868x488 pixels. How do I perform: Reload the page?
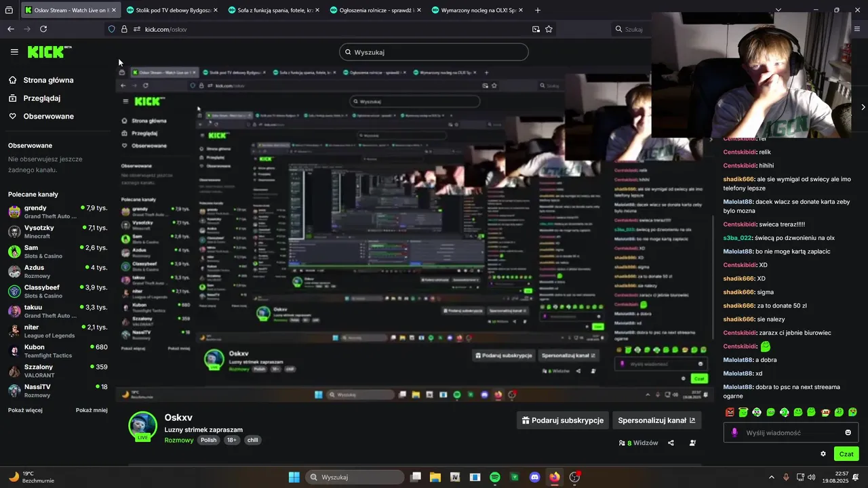pyautogui.click(x=43, y=29)
